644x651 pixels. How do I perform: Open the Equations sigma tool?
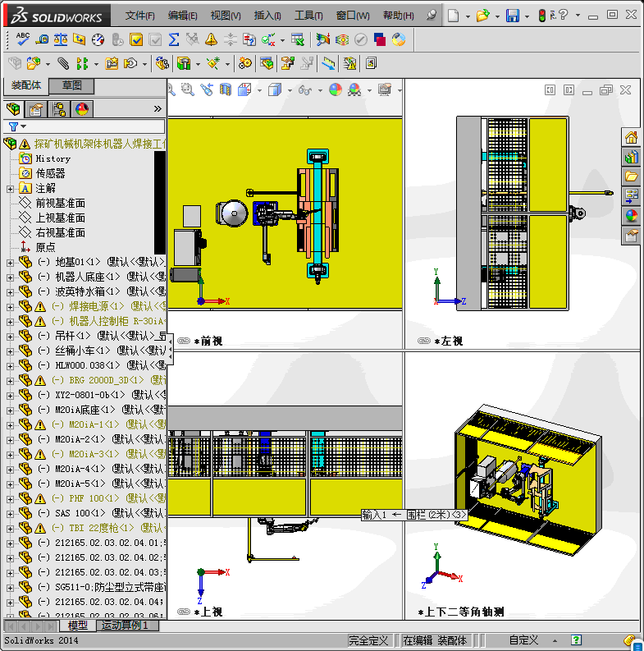(x=174, y=39)
